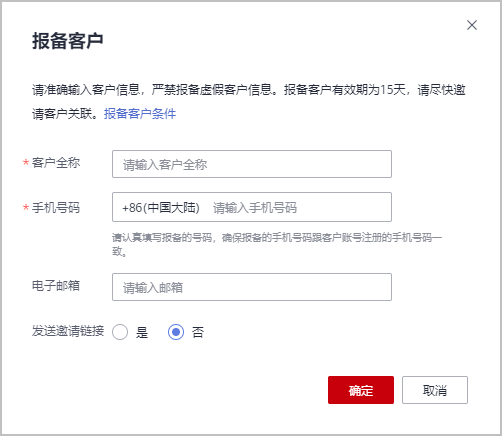
Task: Click the 是 text next to radio
Action: coord(142,332)
